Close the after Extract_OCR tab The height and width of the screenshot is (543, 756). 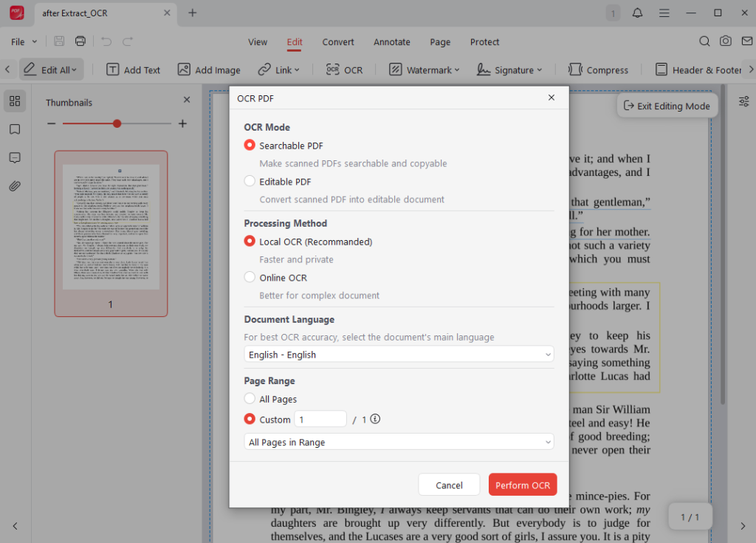(x=167, y=13)
